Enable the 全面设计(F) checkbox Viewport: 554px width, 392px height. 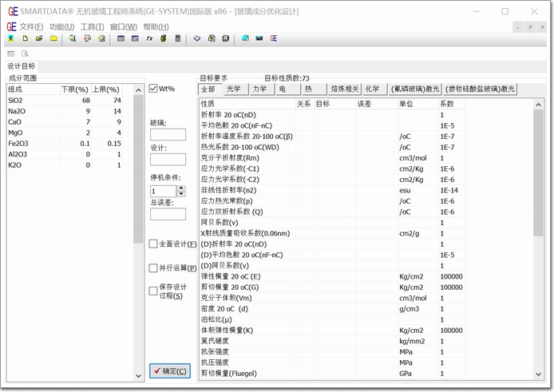(154, 244)
